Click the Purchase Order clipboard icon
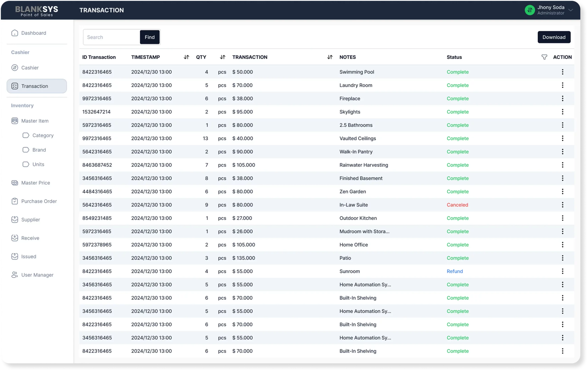588x371 pixels. tap(15, 201)
